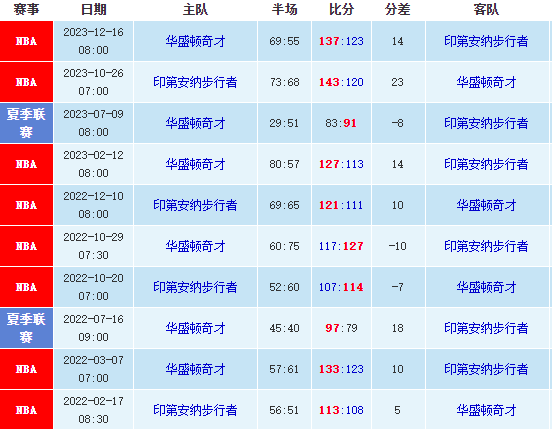Click 印第安纳步行者 in the 2022-03-07 row

pos(486,369)
